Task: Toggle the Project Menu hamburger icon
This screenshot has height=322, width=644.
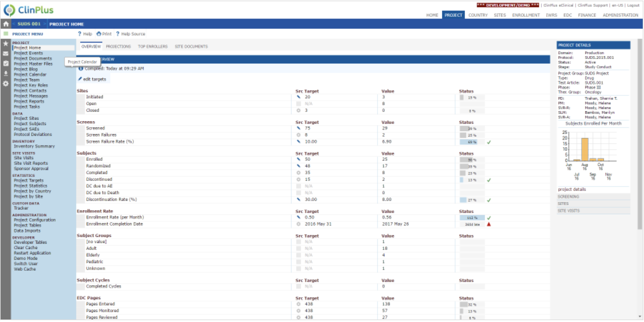Action: [6, 34]
